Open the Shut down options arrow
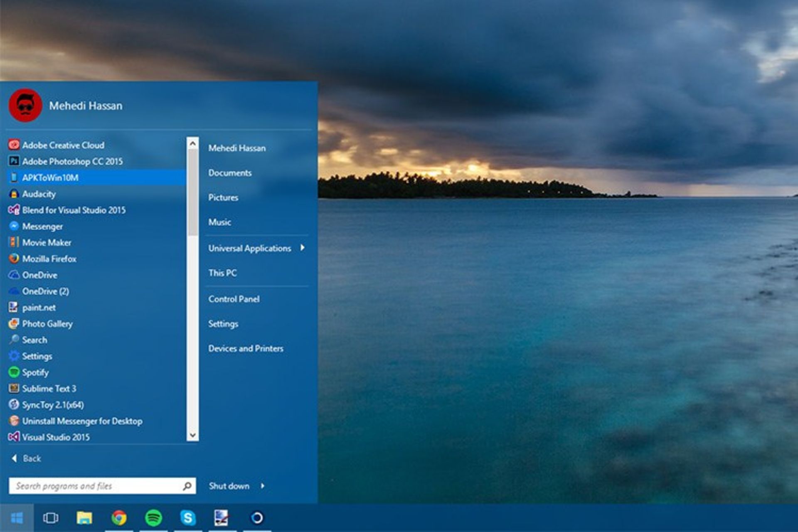This screenshot has height=532, width=798. coord(263,485)
